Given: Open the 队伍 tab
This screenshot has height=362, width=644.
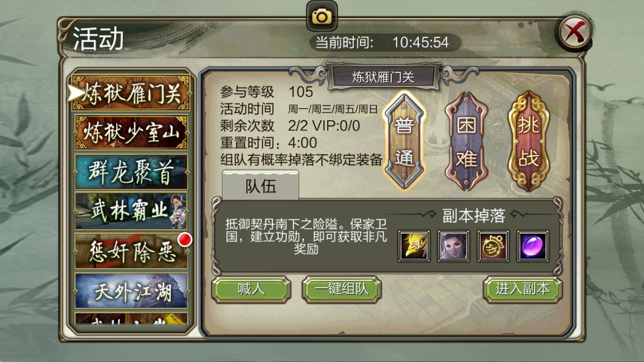Looking at the screenshot, I should (x=261, y=185).
